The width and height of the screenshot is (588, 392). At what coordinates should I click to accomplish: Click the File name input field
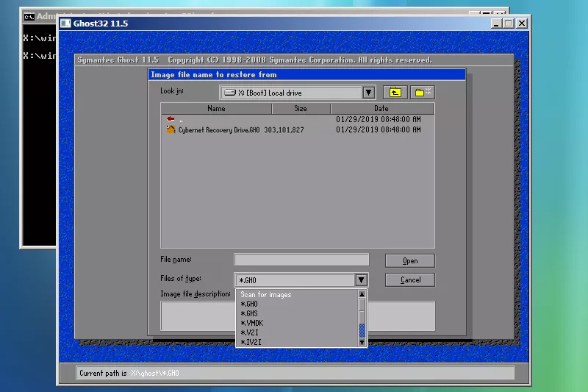(x=301, y=260)
